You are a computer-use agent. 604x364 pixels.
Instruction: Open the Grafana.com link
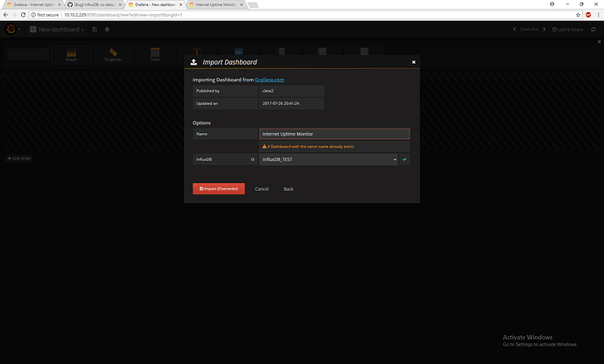tap(270, 80)
